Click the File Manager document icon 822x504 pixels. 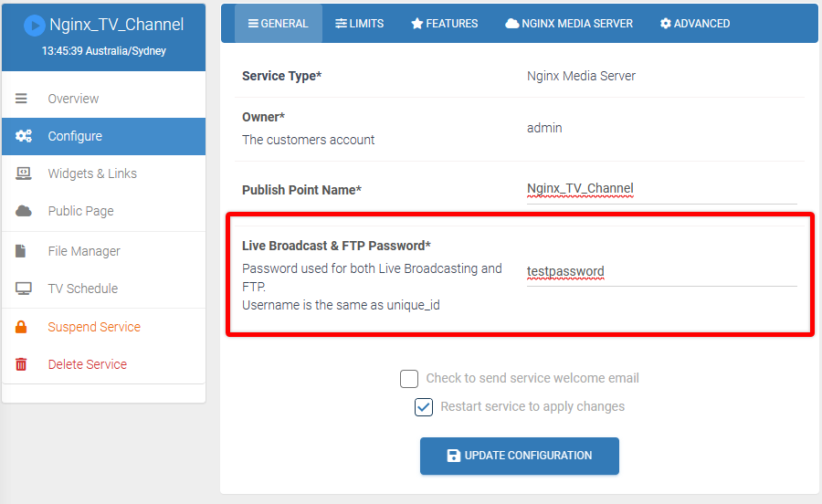[20, 251]
